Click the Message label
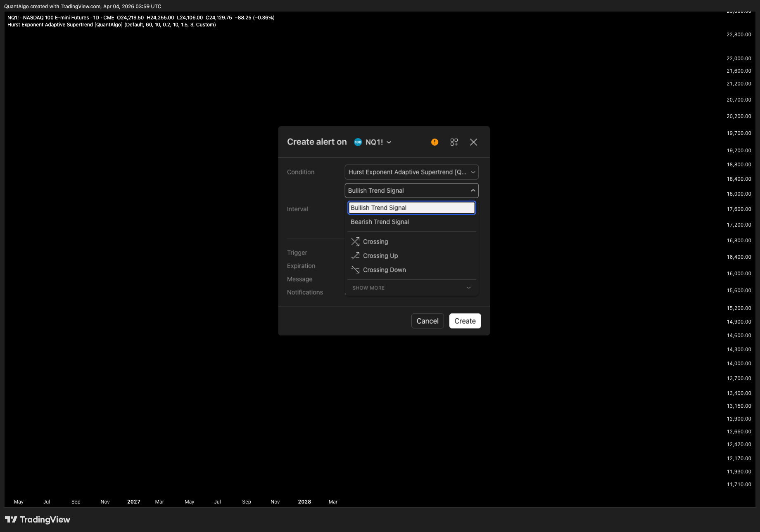760x532 pixels. pos(299,279)
